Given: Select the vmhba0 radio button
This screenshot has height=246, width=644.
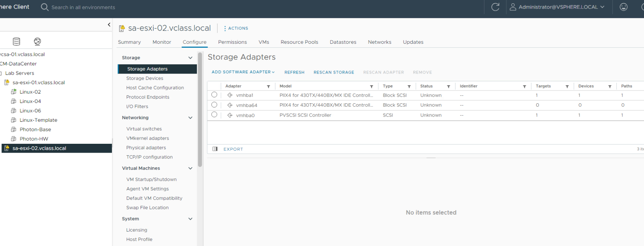Looking at the screenshot, I should [214, 115].
